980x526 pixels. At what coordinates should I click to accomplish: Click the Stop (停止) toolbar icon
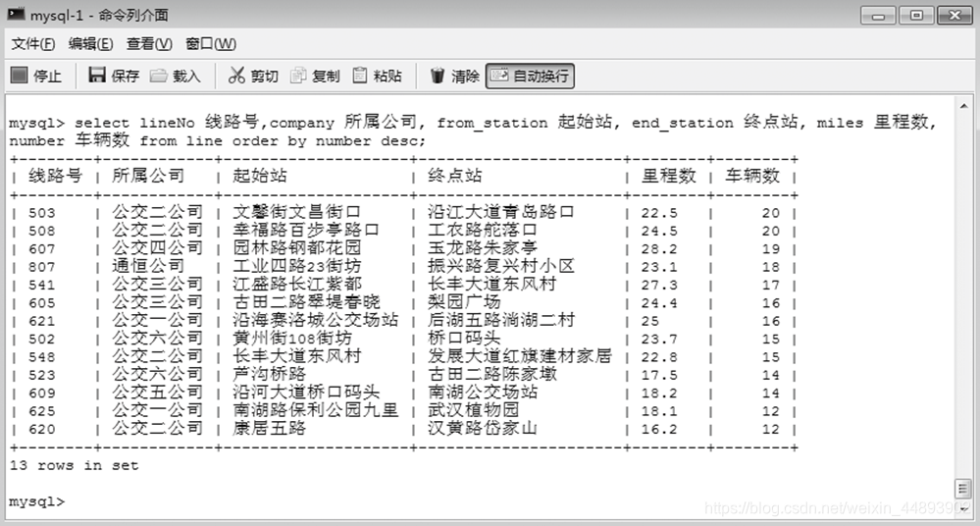20,76
